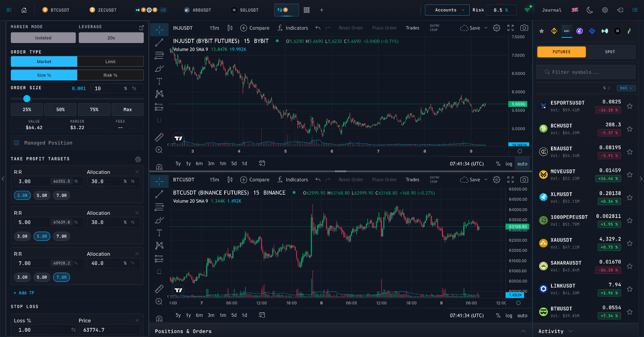Open the top bar settings gear
Viewport: 644px width, 337px height.
(x=605, y=10)
